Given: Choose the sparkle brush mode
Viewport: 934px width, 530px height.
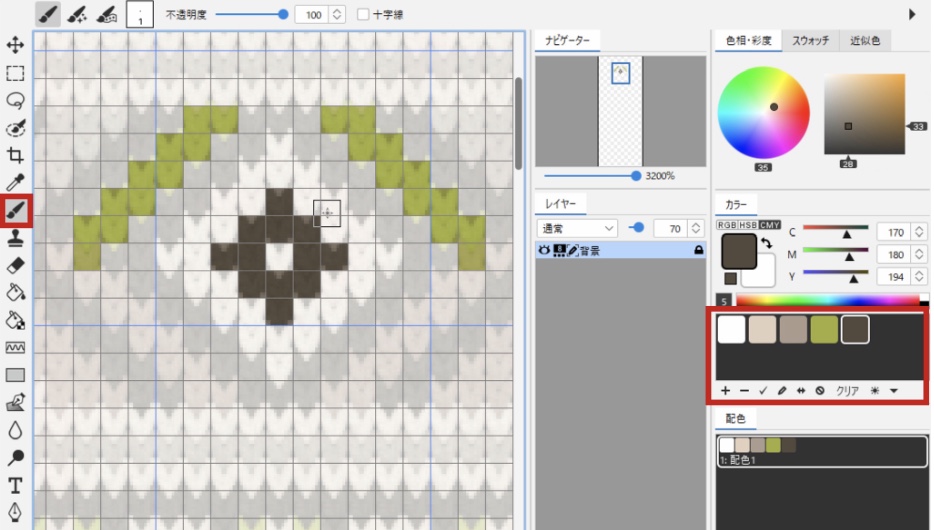Looking at the screenshot, I should coord(77,14).
